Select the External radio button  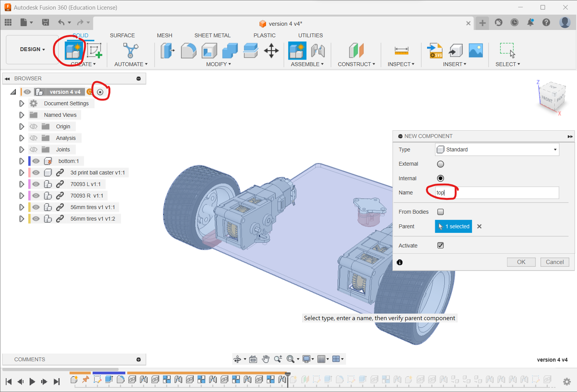pos(441,164)
